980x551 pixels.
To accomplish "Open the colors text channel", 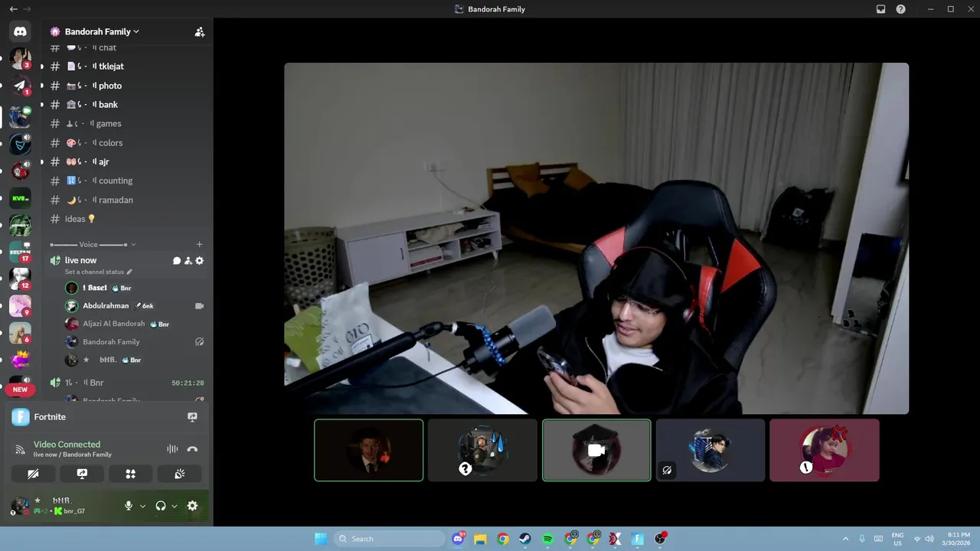I will [x=128, y=143].
